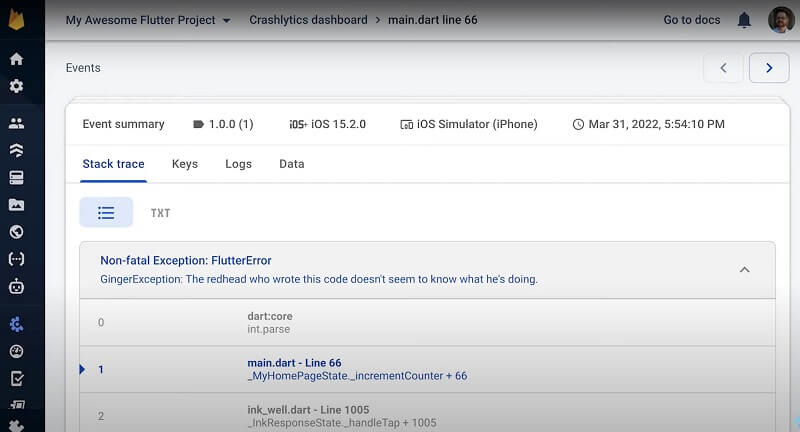Open Storage sidebar icon

pyautogui.click(x=16, y=205)
